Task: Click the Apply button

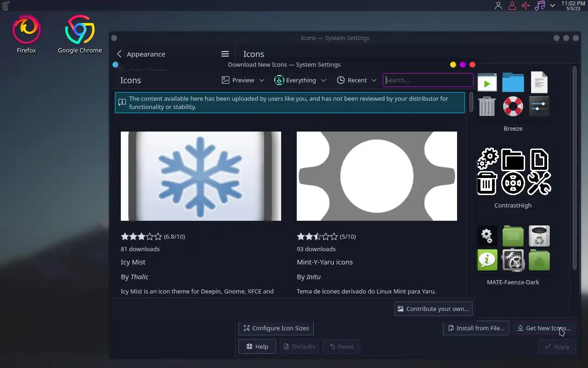Action: pyautogui.click(x=557, y=346)
